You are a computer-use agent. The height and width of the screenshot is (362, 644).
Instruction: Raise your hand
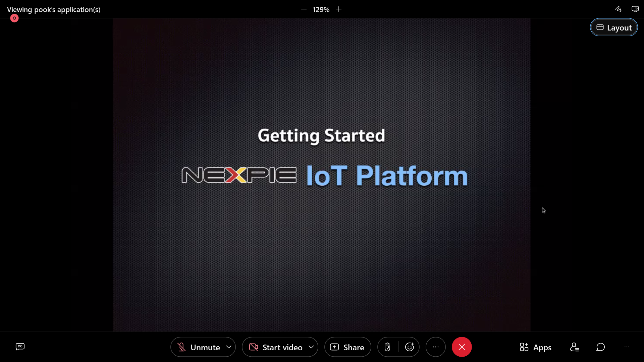(x=387, y=347)
